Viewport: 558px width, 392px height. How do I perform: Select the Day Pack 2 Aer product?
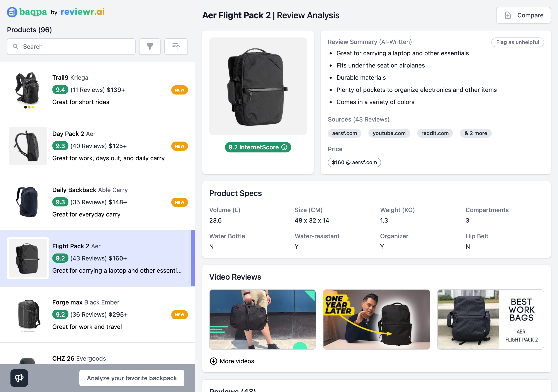tap(97, 146)
